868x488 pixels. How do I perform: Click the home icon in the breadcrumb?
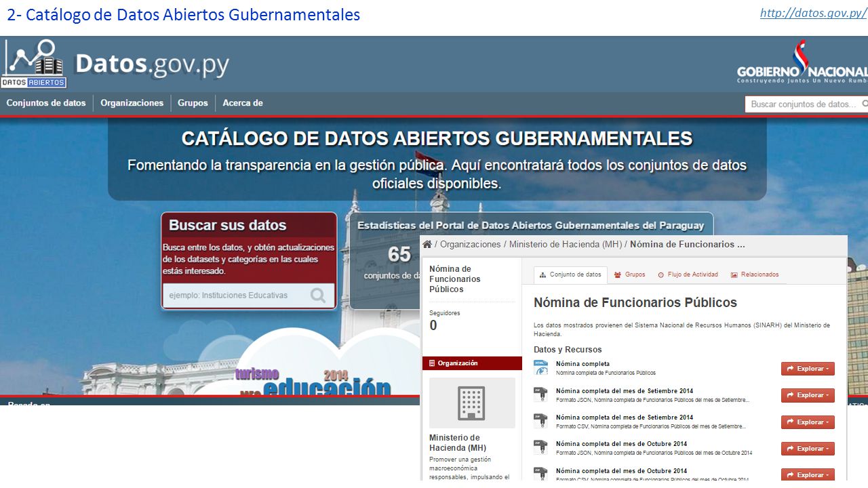[x=427, y=244]
